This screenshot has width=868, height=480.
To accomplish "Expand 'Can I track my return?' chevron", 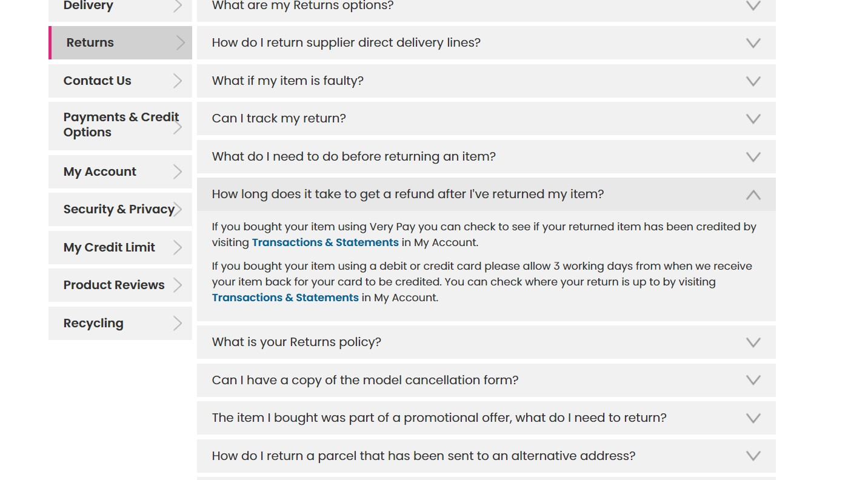I will click(753, 119).
